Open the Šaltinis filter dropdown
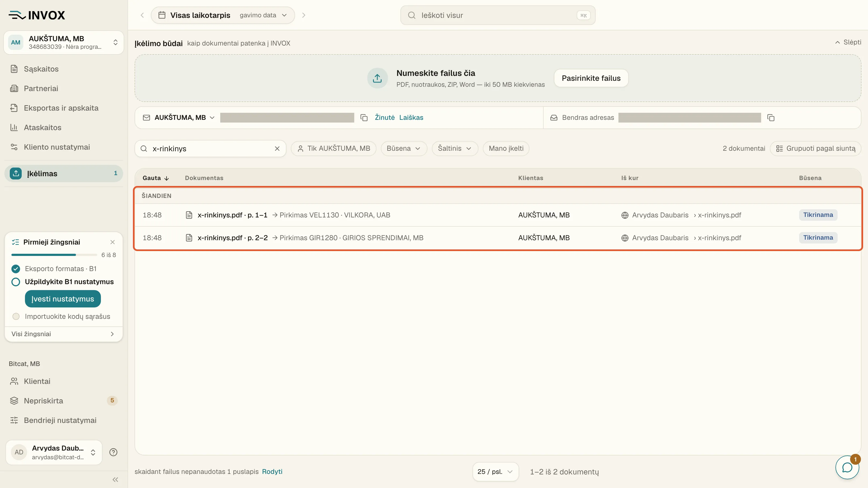 tap(455, 149)
